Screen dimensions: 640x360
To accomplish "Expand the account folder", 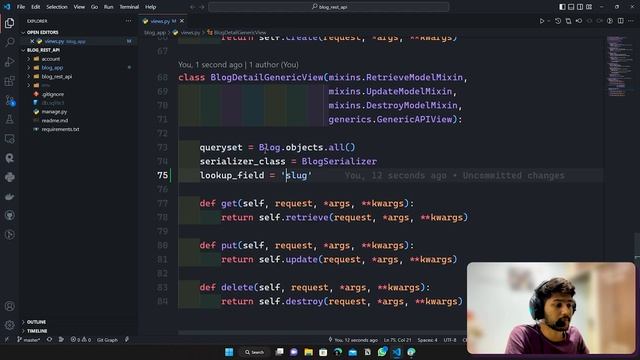I will pyautogui.click(x=51, y=59).
